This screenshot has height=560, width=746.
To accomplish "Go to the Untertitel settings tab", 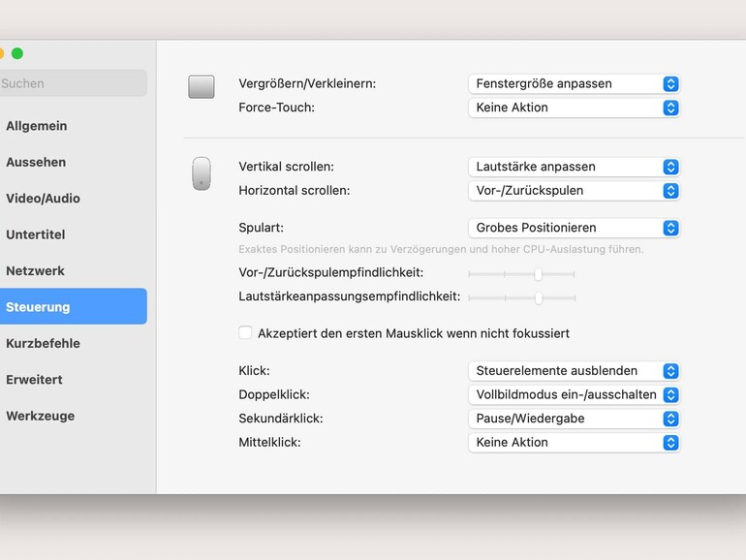I will coord(35,234).
